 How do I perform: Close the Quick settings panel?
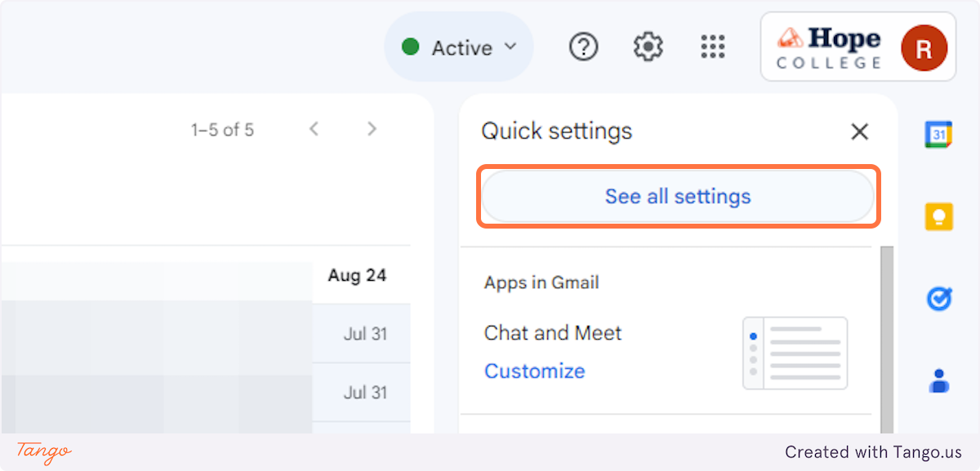tap(859, 131)
